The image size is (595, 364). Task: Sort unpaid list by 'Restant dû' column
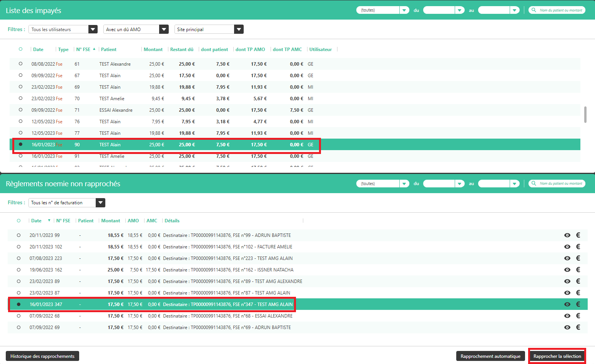click(181, 50)
